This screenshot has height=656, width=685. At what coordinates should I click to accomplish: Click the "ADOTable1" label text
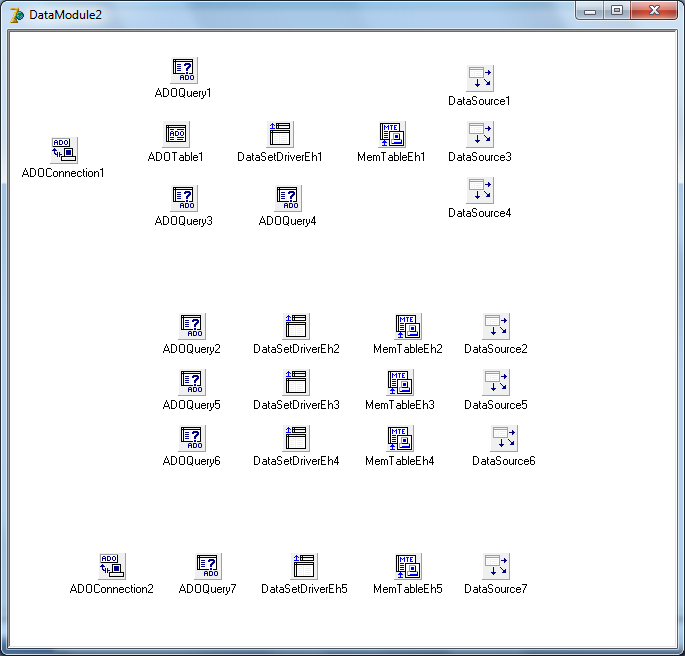[x=176, y=157]
